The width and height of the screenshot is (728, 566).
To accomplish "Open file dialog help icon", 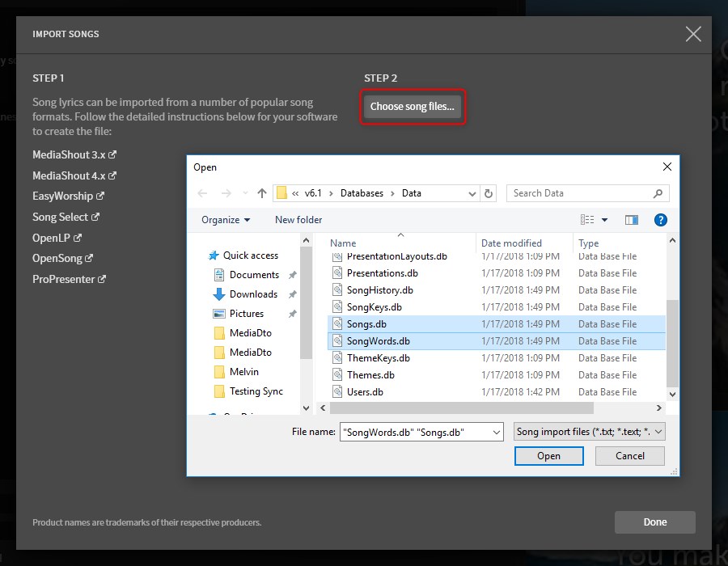I will [x=661, y=220].
